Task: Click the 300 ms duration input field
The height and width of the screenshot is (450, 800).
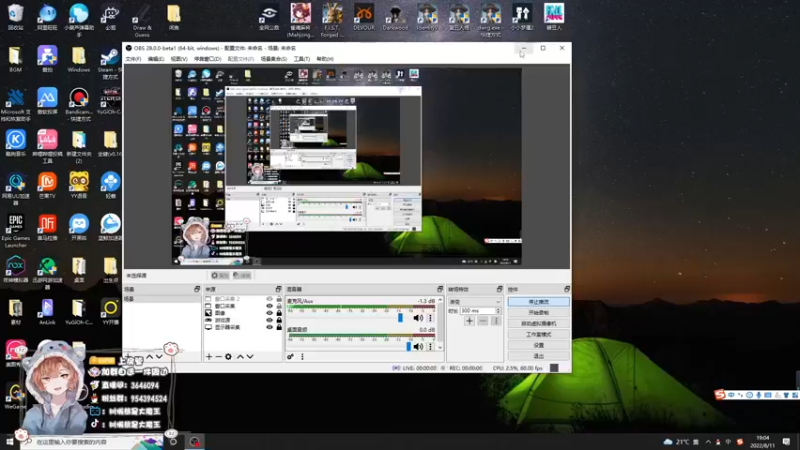Action: (478, 311)
